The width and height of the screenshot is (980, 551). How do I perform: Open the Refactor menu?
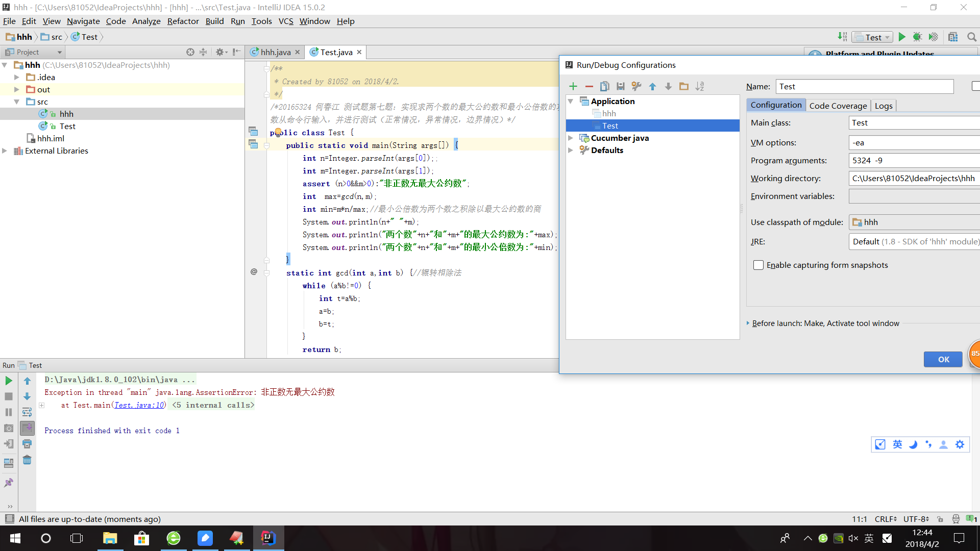click(x=183, y=21)
